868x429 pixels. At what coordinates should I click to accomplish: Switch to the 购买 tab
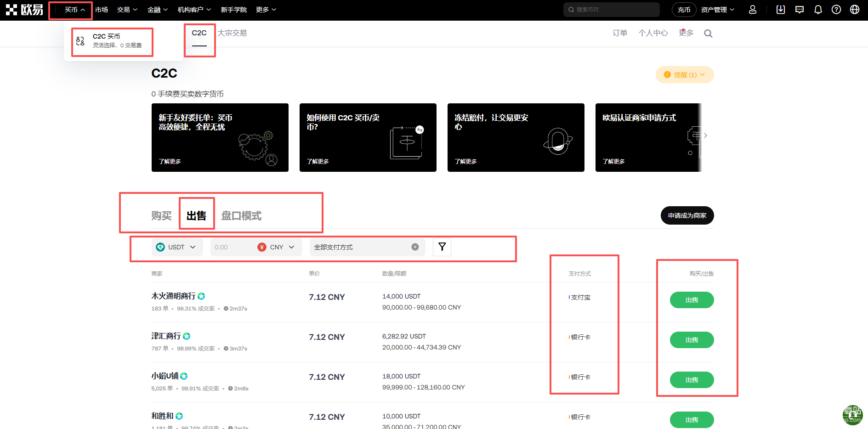point(161,216)
